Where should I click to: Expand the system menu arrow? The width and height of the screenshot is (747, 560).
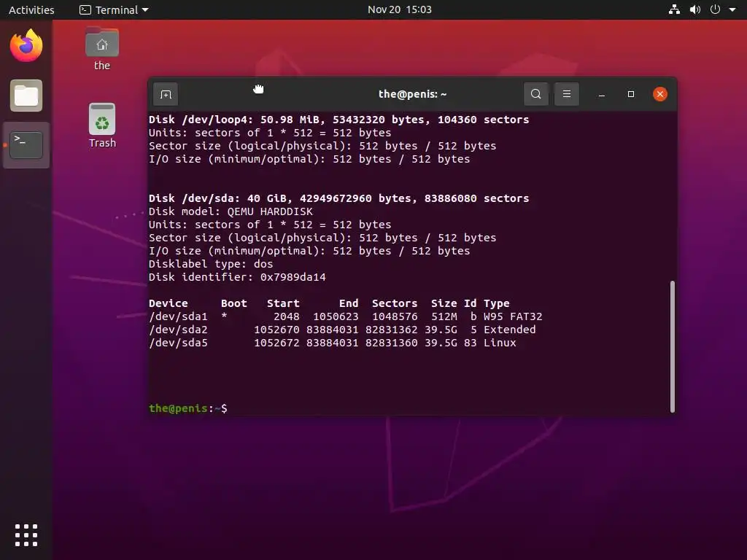[732, 9]
